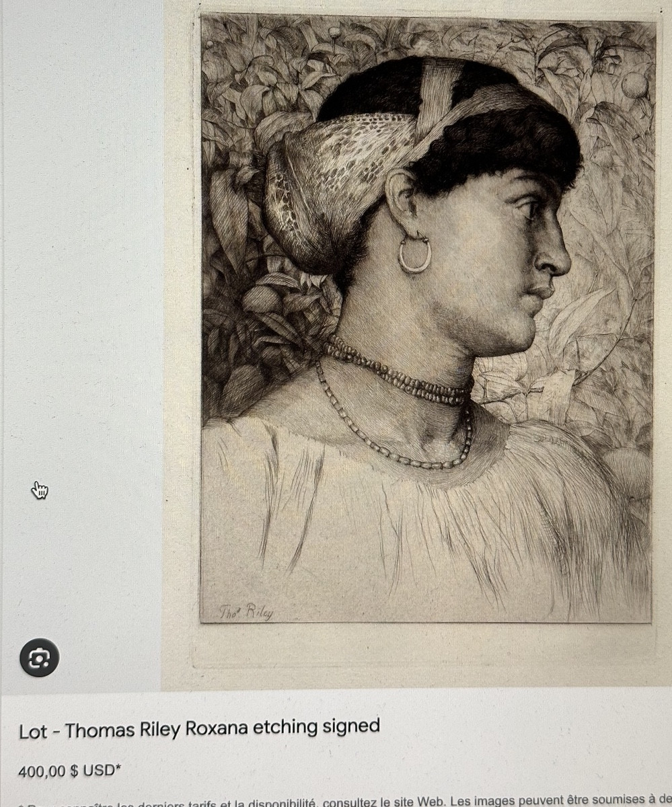
Task: Open the Thomas Riley Roxana lot title
Action: [200, 728]
